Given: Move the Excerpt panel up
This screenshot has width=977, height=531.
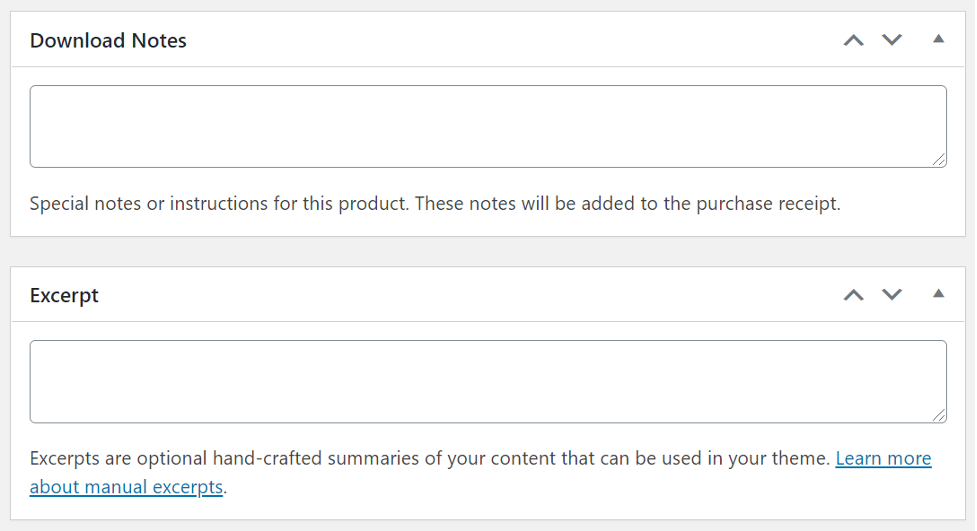Looking at the screenshot, I should point(853,295).
